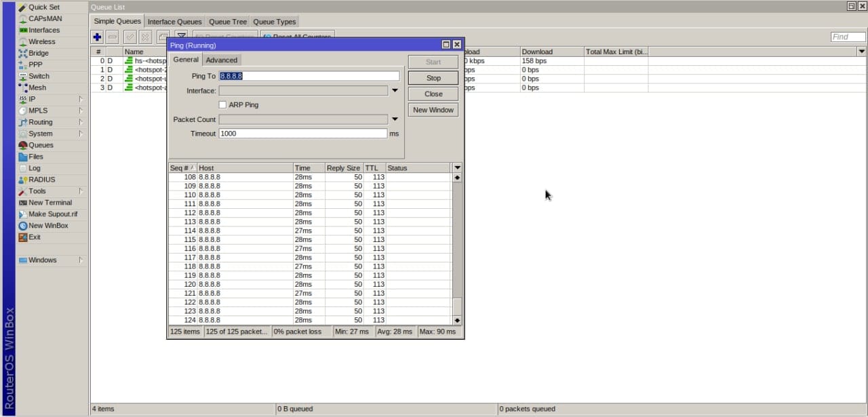Viewport: 868px width, 417px height.
Task: Open the CAPsMAN menu item
Action: (45, 18)
